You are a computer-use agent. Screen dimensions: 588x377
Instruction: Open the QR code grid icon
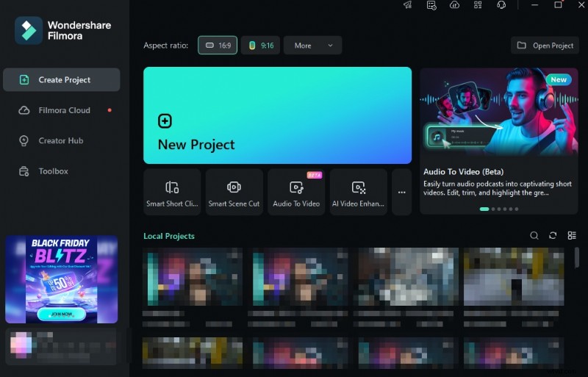[x=478, y=5]
